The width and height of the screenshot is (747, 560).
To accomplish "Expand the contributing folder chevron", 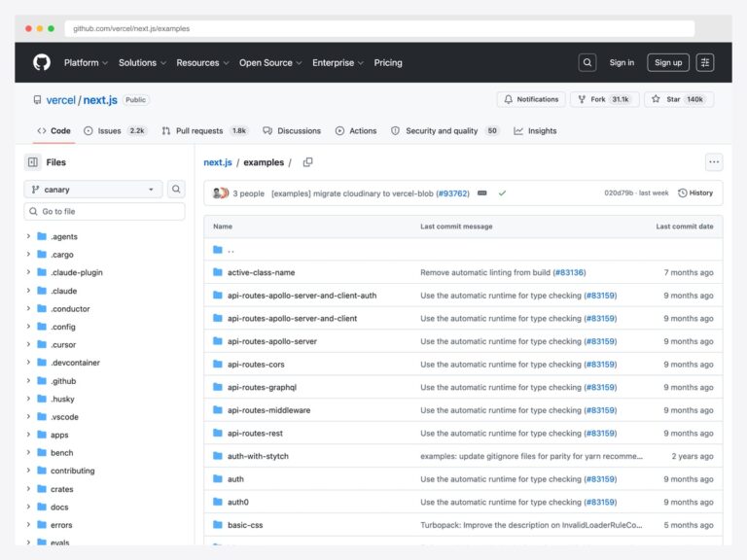I will tap(28, 471).
